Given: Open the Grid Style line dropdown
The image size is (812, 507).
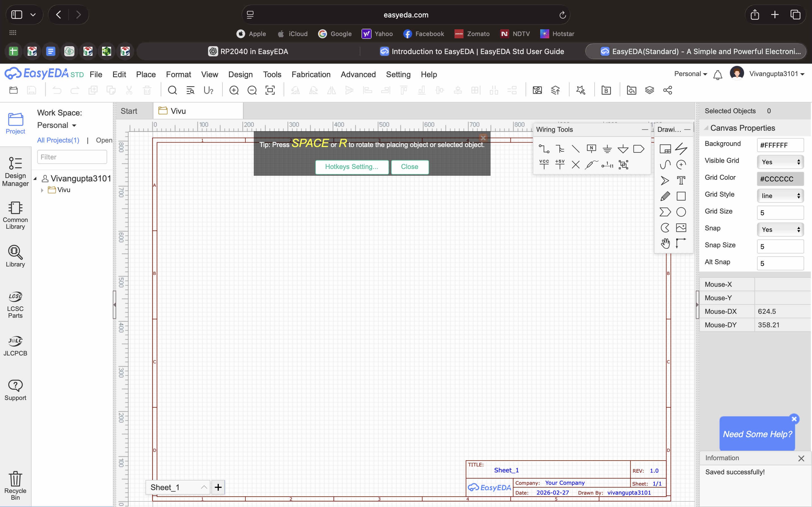Looking at the screenshot, I should click(x=780, y=196).
